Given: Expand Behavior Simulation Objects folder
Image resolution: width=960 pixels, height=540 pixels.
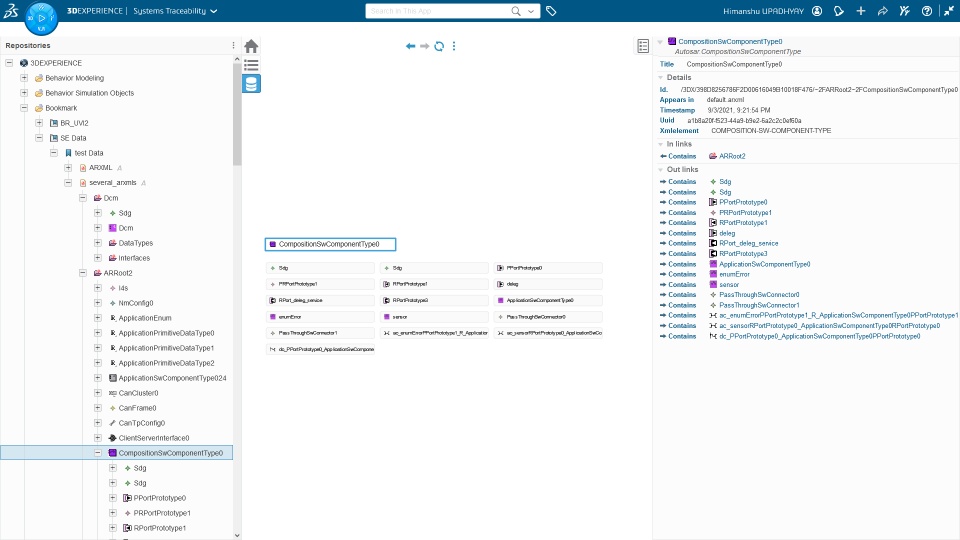Looking at the screenshot, I should pyautogui.click(x=24, y=93).
